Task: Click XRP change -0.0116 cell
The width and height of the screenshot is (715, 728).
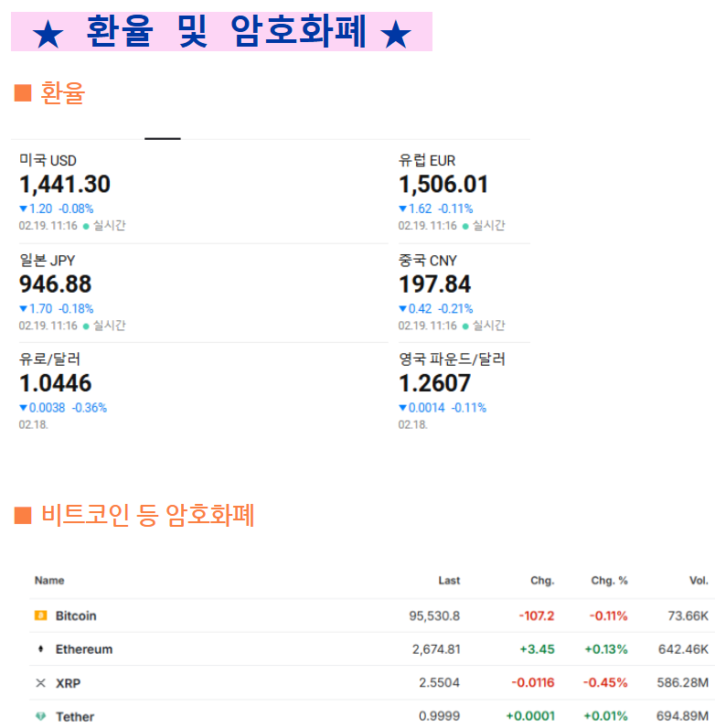Action: click(533, 682)
